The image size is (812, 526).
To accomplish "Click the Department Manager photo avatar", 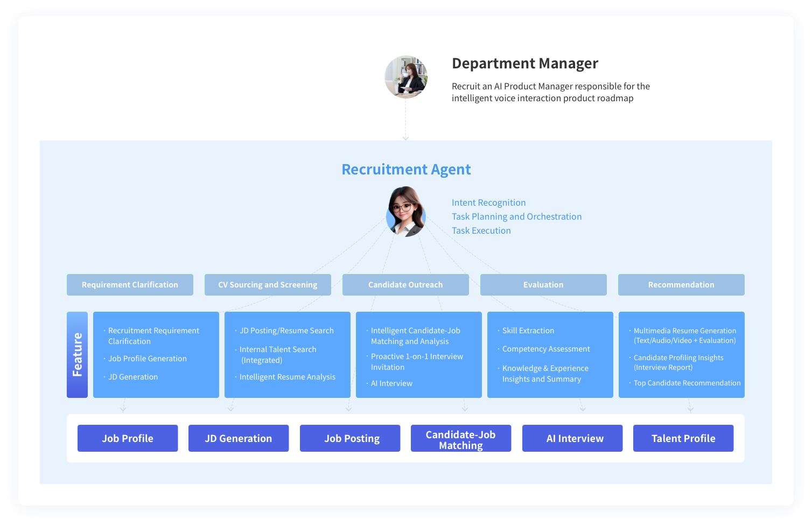I will point(406,77).
